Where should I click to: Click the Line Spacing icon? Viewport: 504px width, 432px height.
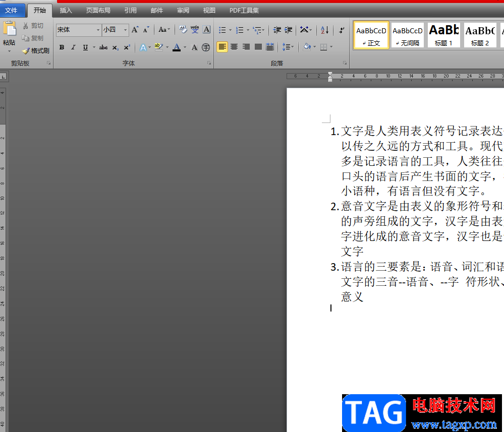[x=286, y=47]
